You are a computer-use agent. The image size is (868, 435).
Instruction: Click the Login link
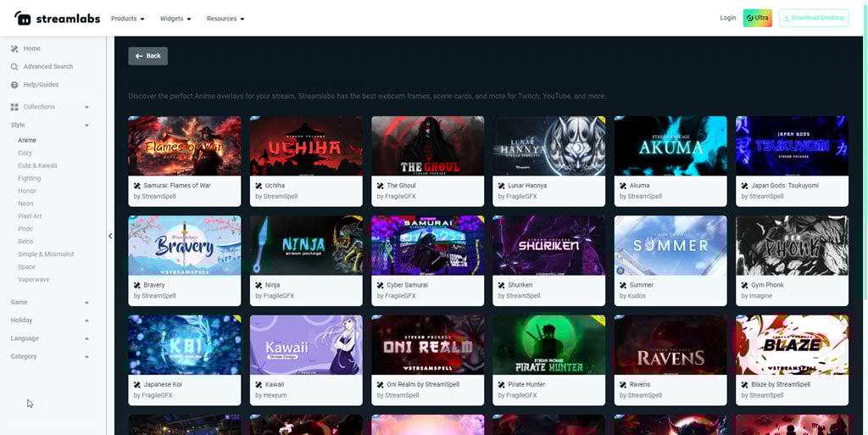pyautogui.click(x=728, y=18)
